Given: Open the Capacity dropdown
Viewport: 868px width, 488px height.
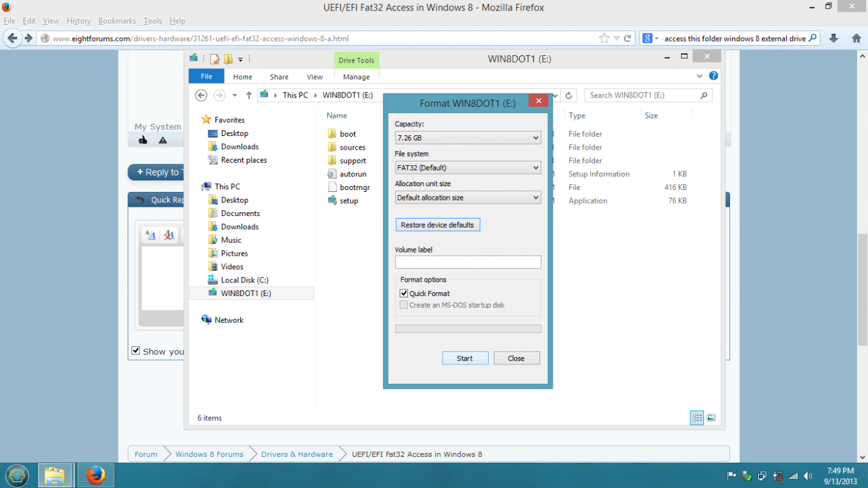Looking at the screenshot, I should [x=467, y=138].
